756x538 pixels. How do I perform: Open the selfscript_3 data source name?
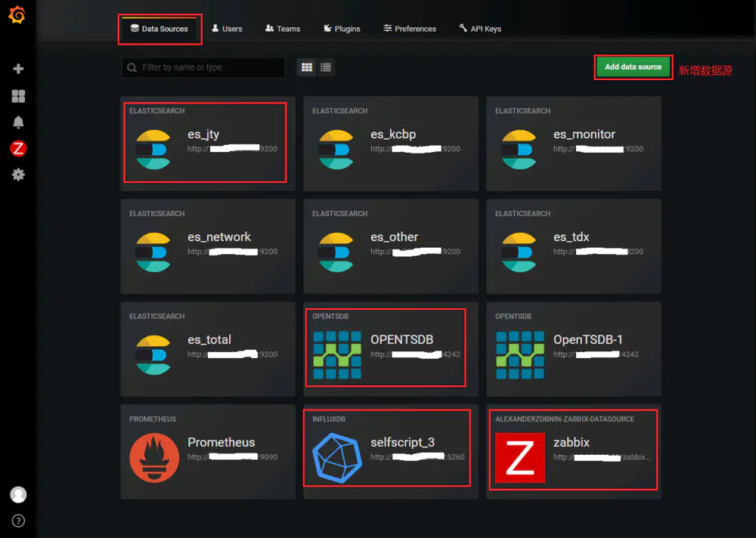[x=403, y=443]
